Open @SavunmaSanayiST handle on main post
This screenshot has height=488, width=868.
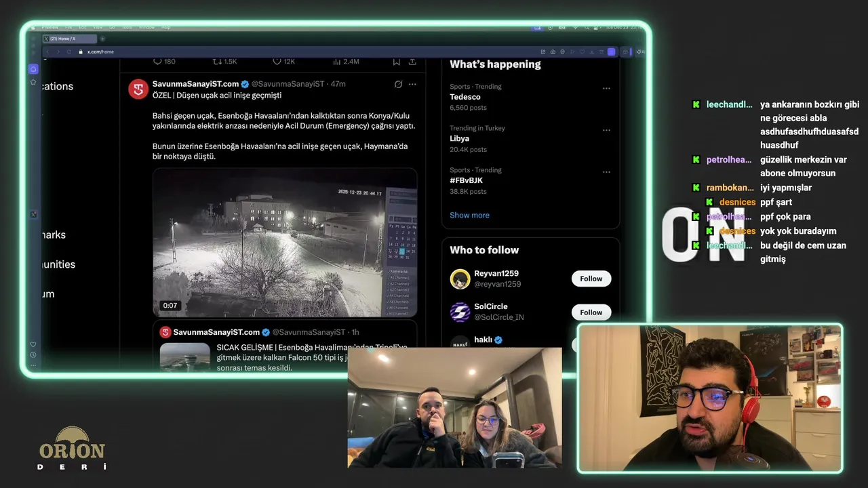(x=288, y=84)
